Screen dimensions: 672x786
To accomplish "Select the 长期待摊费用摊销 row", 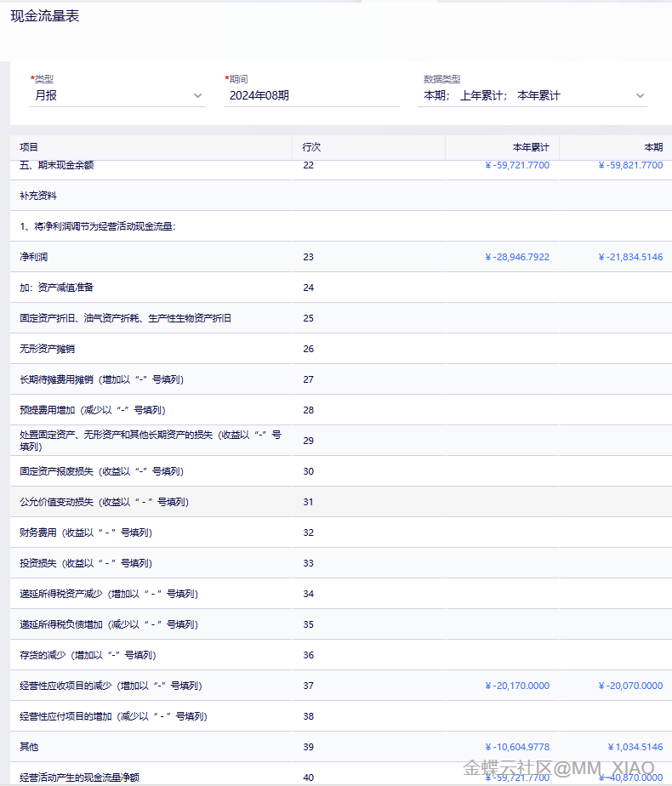I will coord(341,379).
